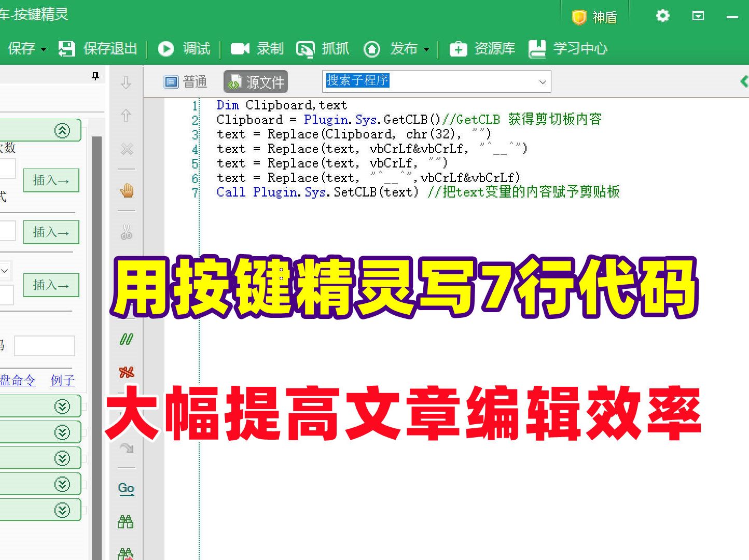Switch to the 普通 normal view tab
Screen dimensions: 749x560
click(185, 82)
